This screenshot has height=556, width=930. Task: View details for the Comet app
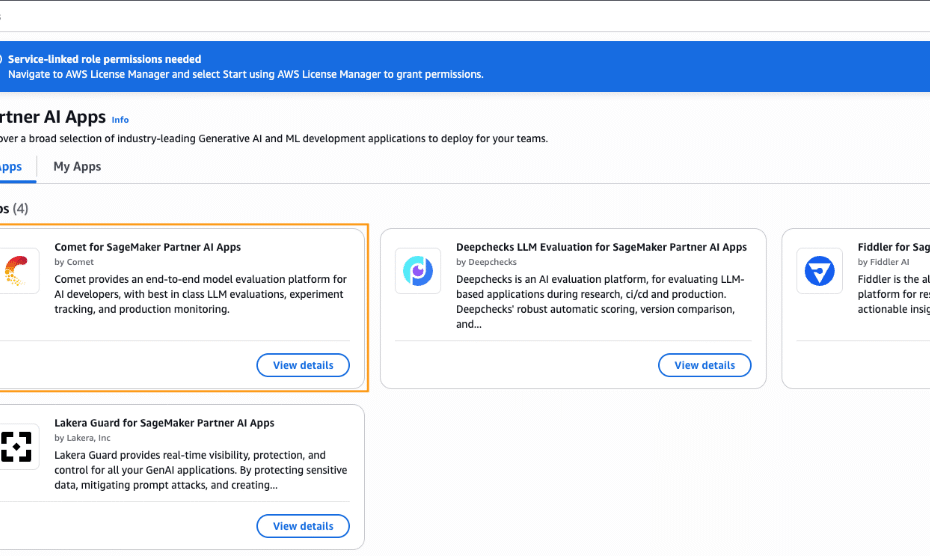click(303, 365)
